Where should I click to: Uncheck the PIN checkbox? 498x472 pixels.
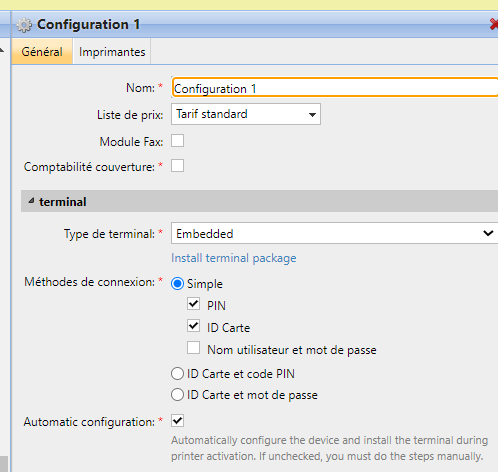[193, 304]
